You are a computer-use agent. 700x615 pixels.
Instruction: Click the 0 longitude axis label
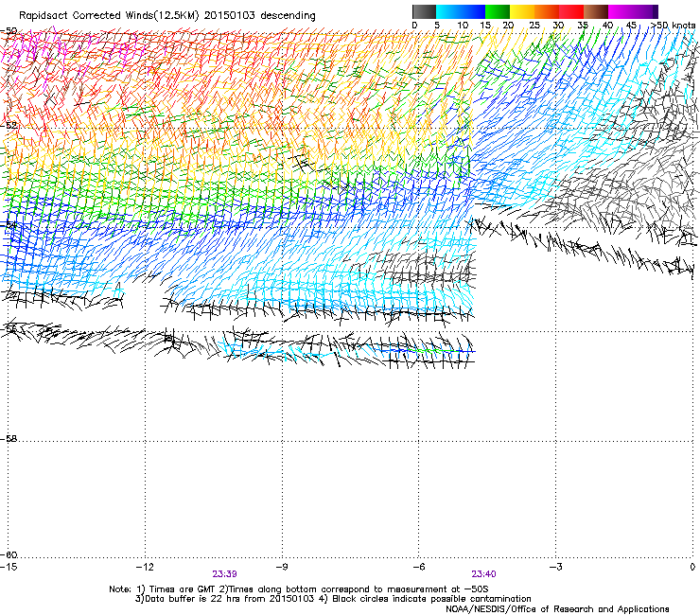pos(692,567)
